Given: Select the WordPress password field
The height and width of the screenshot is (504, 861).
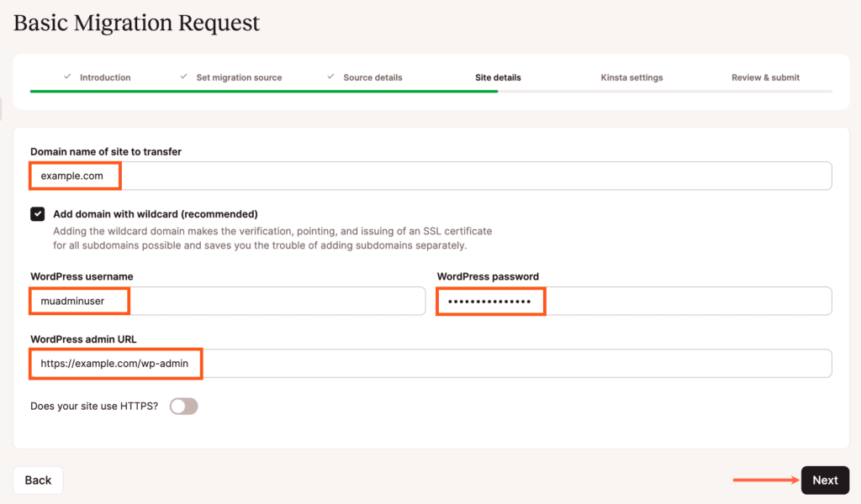Looking at the screenshot, I should (634, 301).
